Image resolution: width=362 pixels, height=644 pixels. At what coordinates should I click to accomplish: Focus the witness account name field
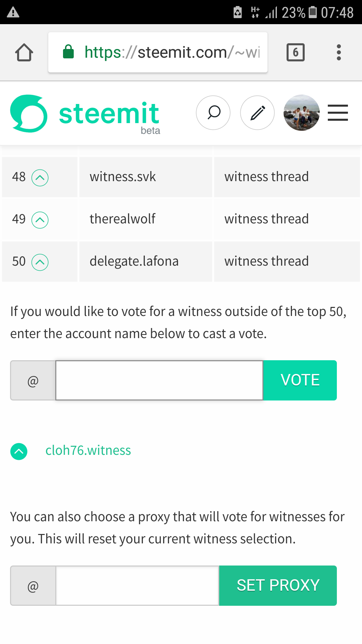pyautogui.click(x=159, y=380)
